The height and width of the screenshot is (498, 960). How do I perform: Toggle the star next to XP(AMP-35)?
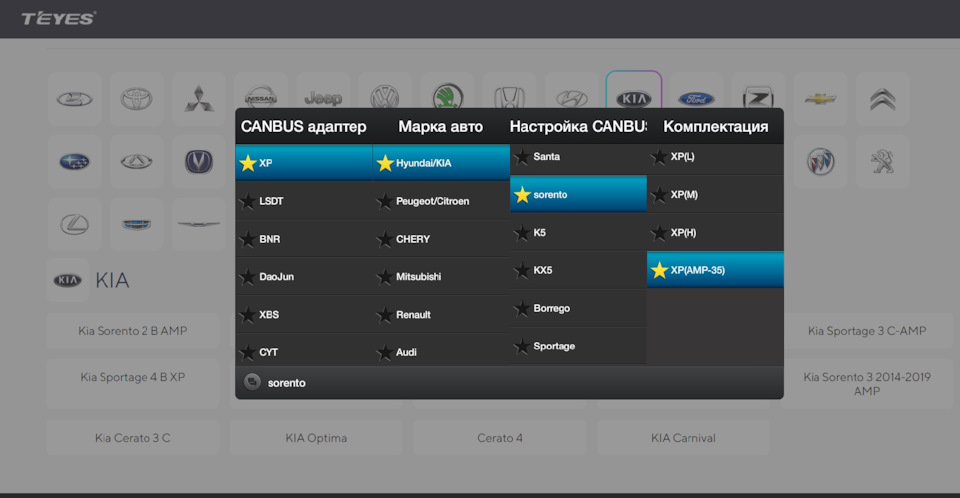pyautogui.click(x=659, y=270)
